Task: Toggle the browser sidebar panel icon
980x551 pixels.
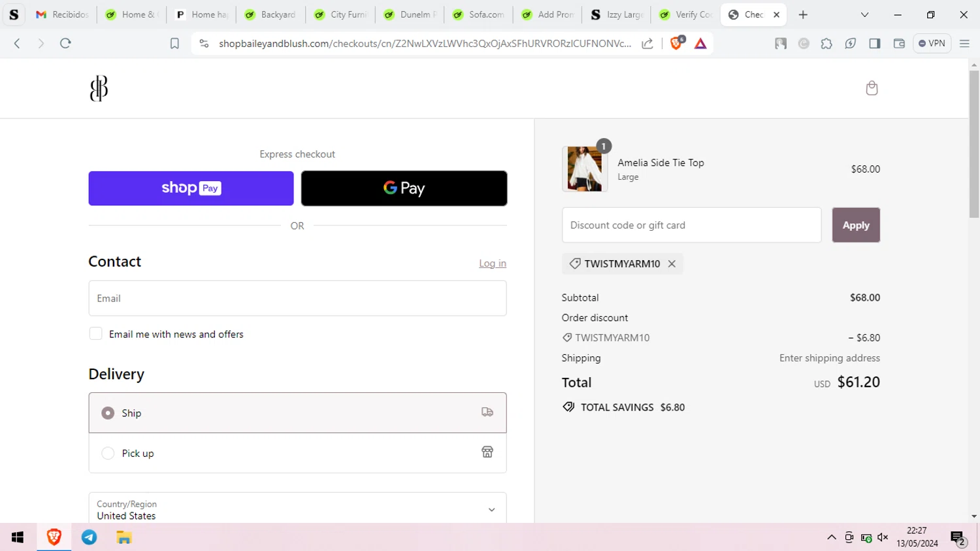Action: (874, 43)
